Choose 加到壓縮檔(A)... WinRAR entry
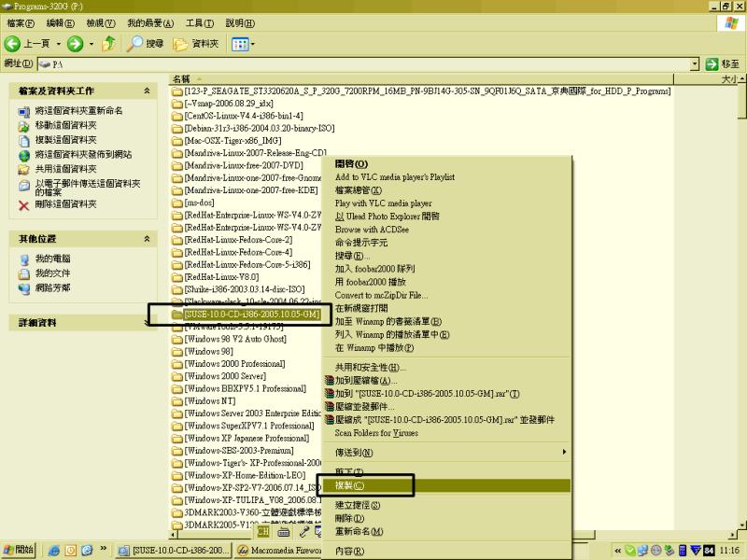This screenshot has width=747, height=560. (447, 381)
